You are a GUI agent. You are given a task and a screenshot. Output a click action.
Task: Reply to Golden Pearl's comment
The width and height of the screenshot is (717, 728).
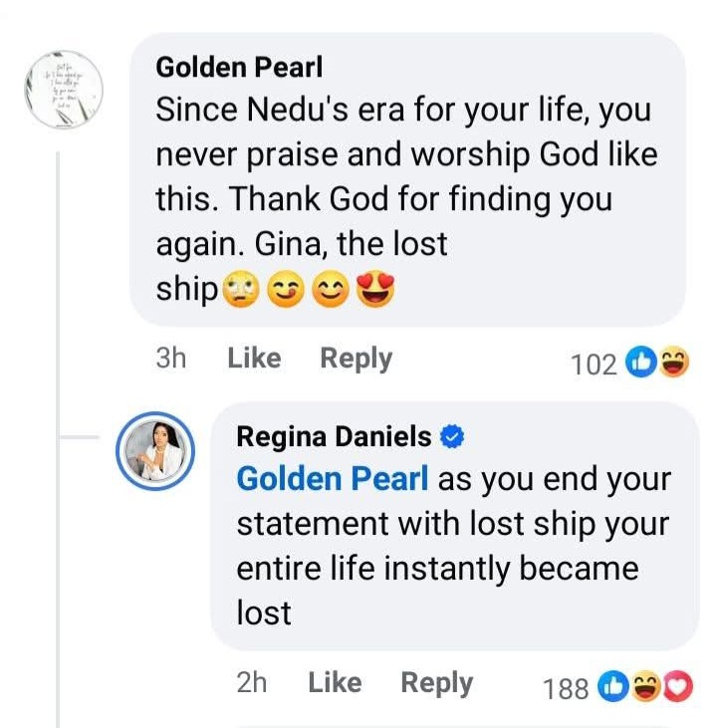(x=356, y=359)
